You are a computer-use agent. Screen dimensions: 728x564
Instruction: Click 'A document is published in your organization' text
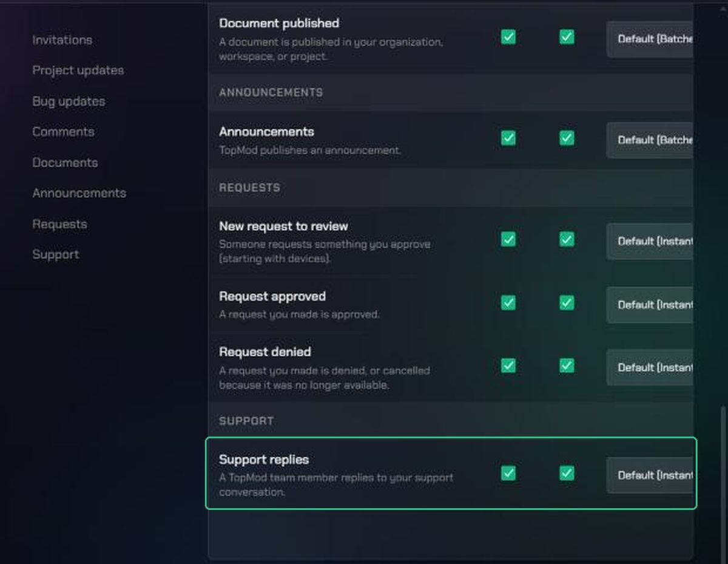(331, 49)
